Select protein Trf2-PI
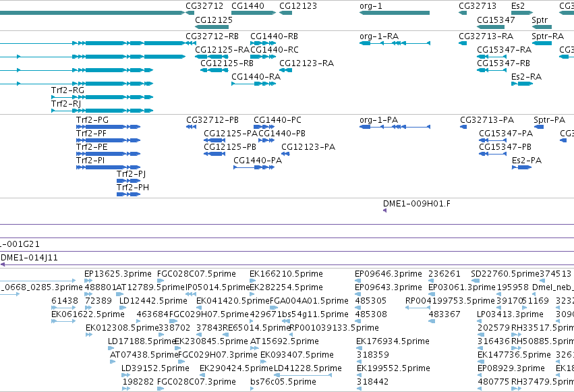This screenshot has height=392, width=574. [90, 161]
